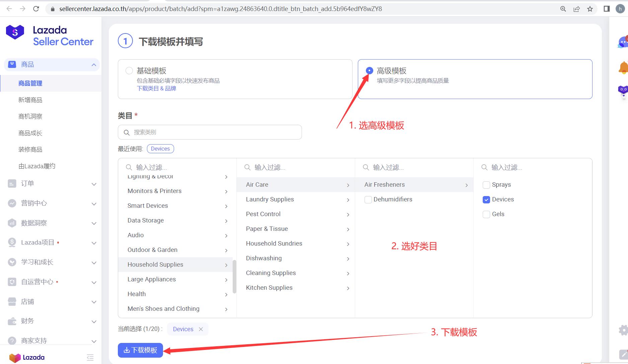Click the 下载模板 download button

[x=140, y=350]
